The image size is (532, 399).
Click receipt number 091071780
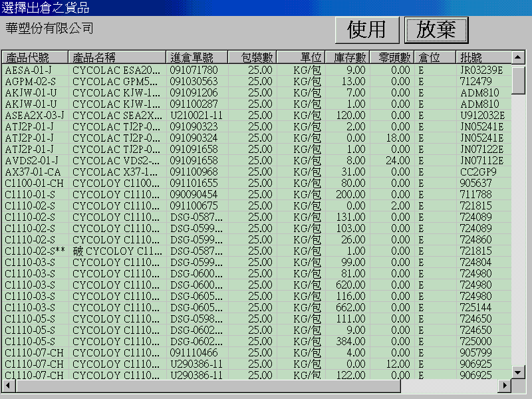coord(194,70)
